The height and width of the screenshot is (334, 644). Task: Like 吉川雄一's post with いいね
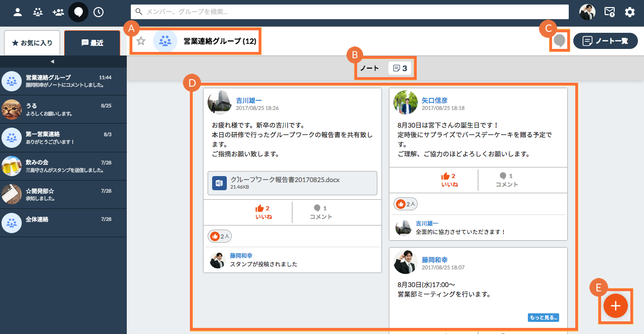point(263,212)
